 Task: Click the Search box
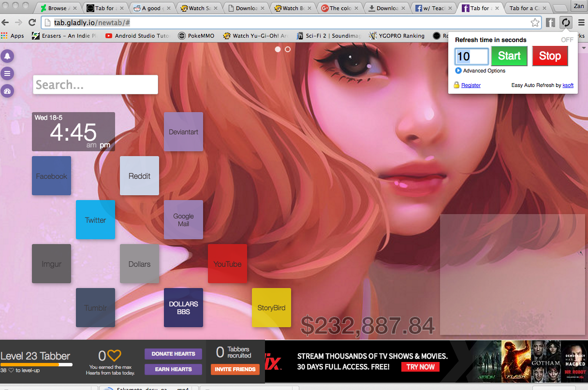pyautogui.click(x=95, y=85)
